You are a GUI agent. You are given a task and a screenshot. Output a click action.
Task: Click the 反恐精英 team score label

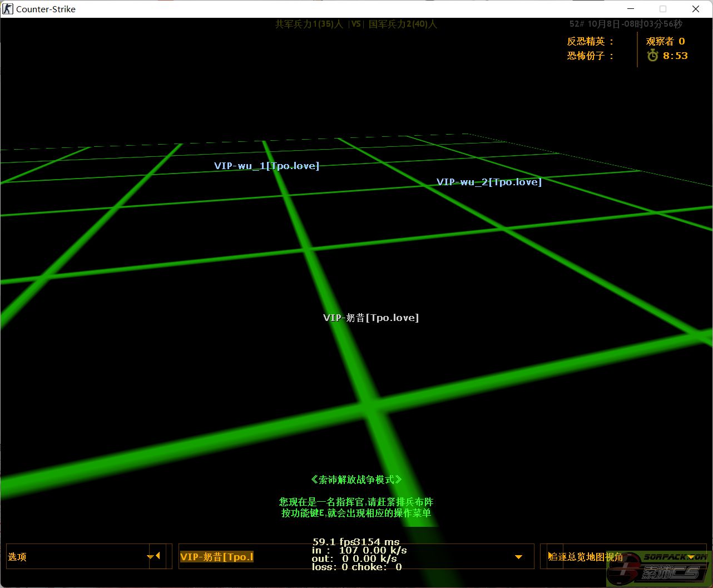[591, 41]
